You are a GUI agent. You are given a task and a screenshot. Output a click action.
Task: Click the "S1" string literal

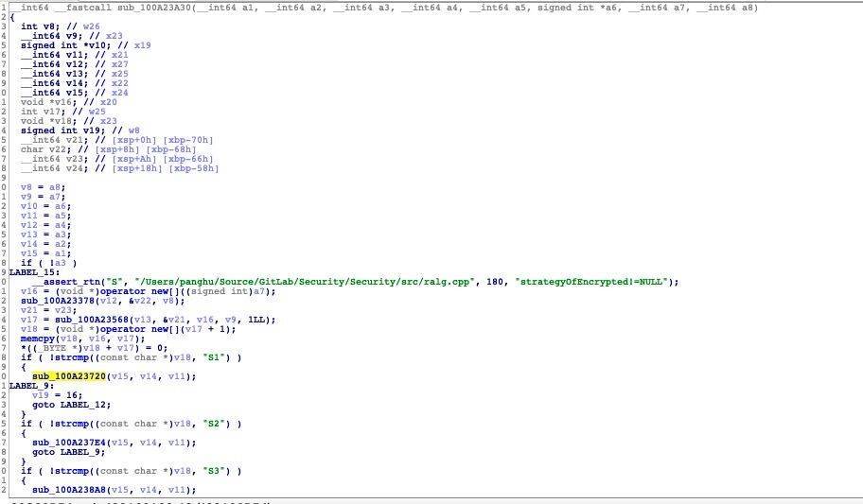(214, 357)
